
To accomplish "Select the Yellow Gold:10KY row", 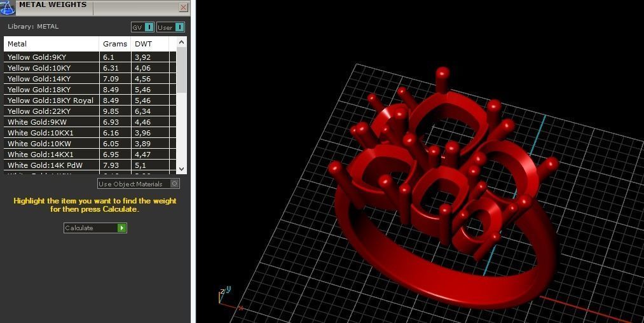I will tap(90, 68).
